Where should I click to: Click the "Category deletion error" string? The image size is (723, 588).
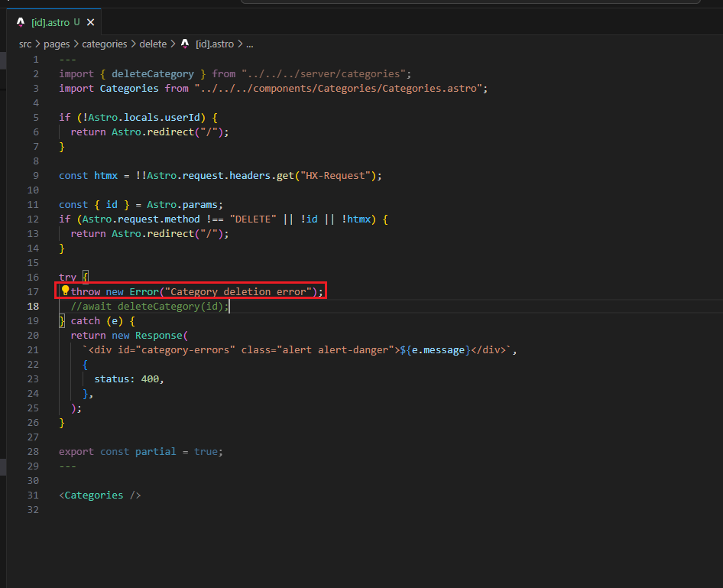238,292
